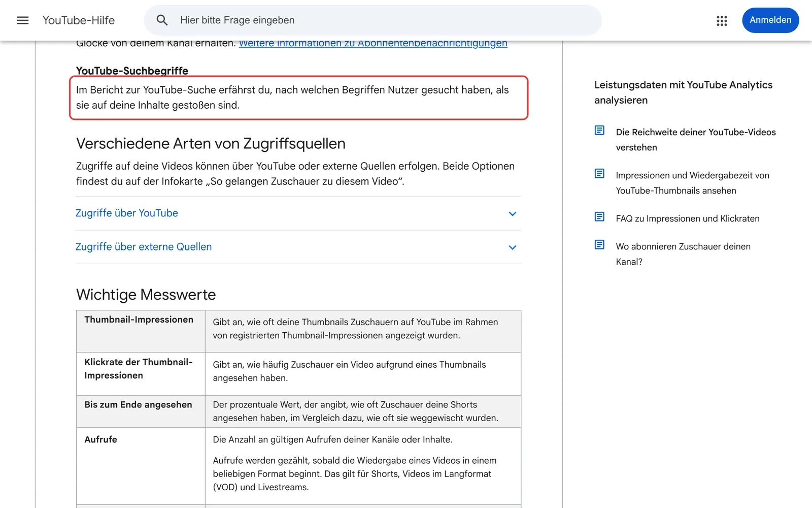This screenshot has width=812, height=508.
Task: Open the Google apps grid
Action: coord(722,20)
